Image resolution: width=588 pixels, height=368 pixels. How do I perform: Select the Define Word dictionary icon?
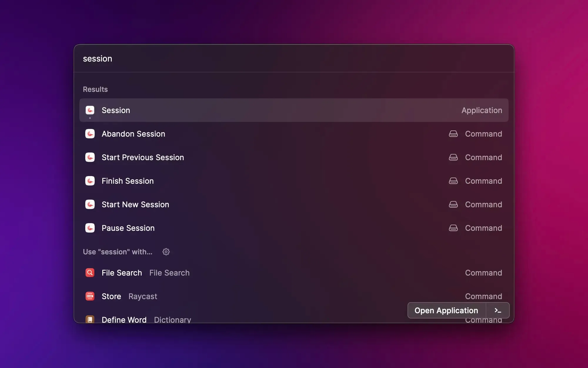90,319
